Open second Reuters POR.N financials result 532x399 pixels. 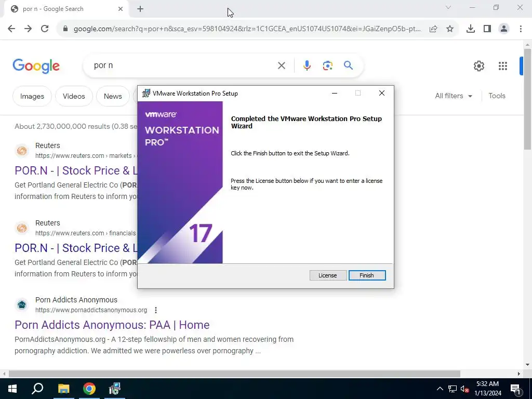(x=76, y=248)
